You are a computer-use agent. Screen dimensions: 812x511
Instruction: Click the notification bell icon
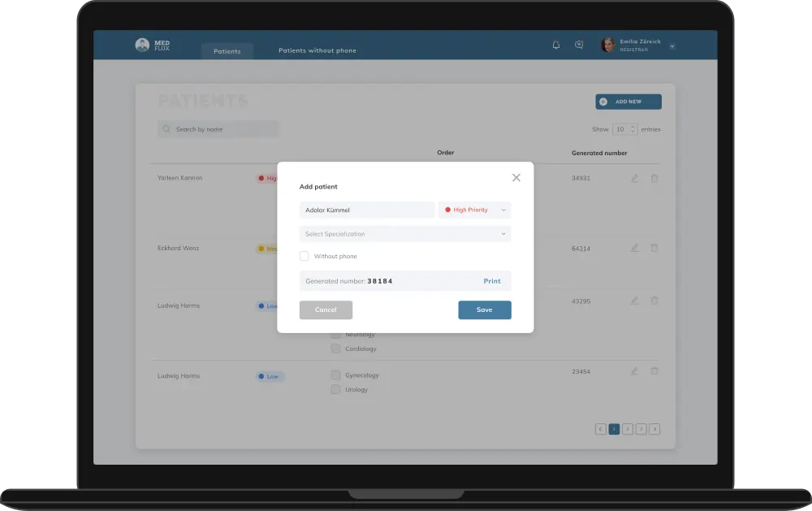pyautogui.click(x=556, y=45)
